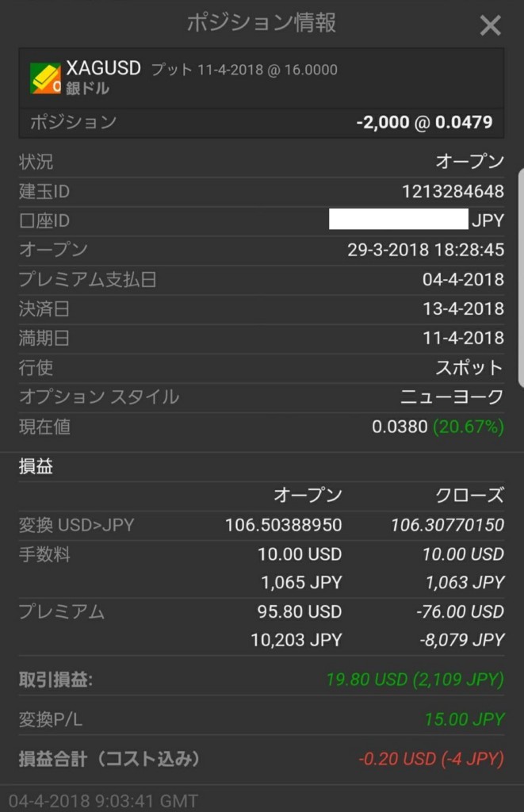Click the current price 0.0380 (20.67%)

(x=438, y=427)
